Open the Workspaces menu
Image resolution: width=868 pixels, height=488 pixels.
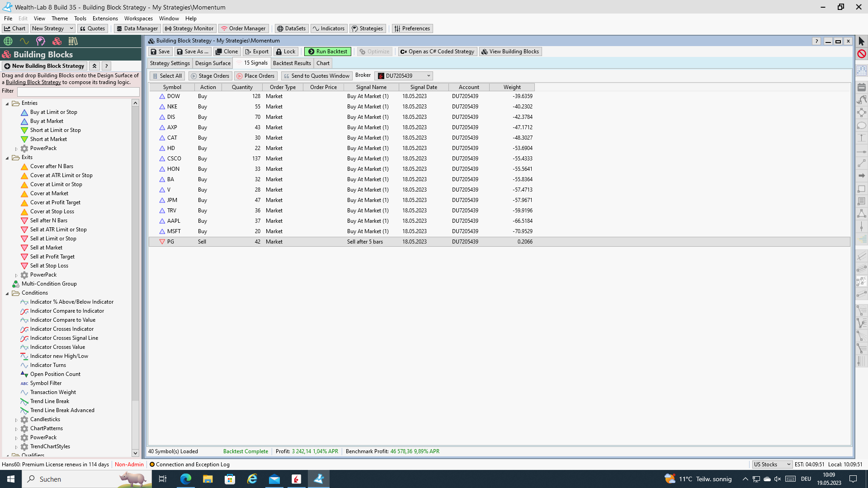point(138,19)
